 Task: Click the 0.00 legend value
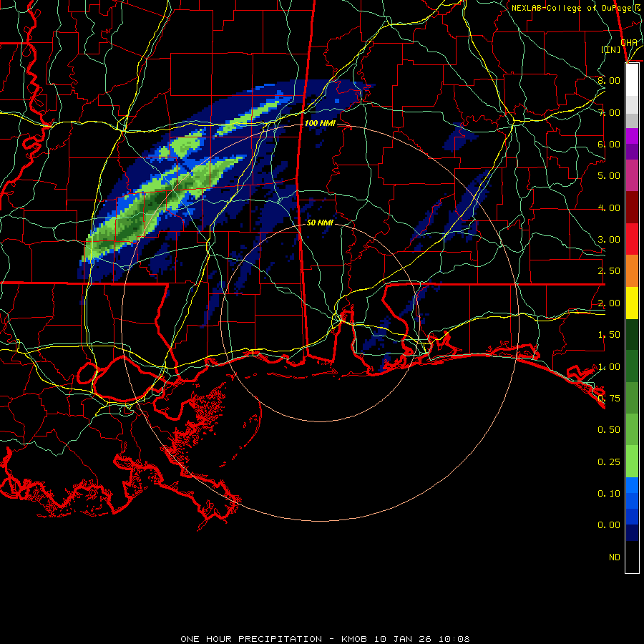pyautogui.click(x=609, y=525)
